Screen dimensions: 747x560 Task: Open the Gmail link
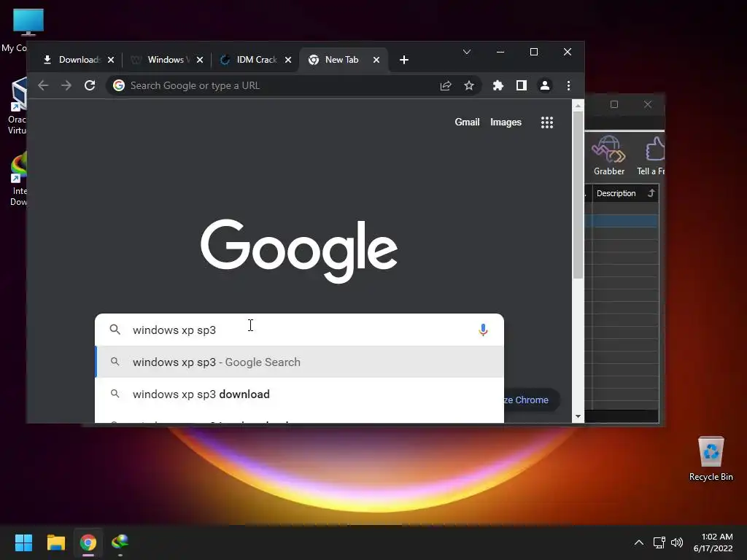pyautogui.click(x=467, y=122)
